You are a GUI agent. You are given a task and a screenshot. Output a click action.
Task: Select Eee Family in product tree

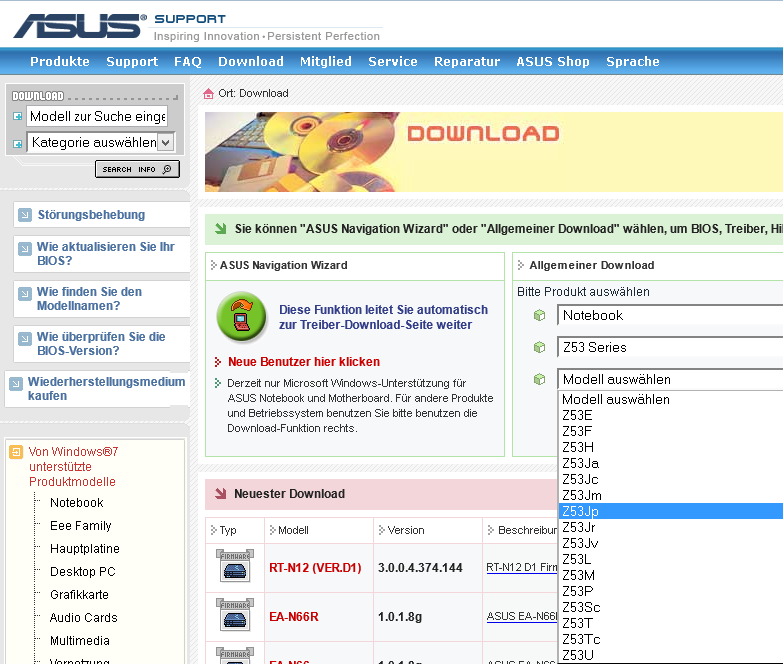[x=80, y=526]
